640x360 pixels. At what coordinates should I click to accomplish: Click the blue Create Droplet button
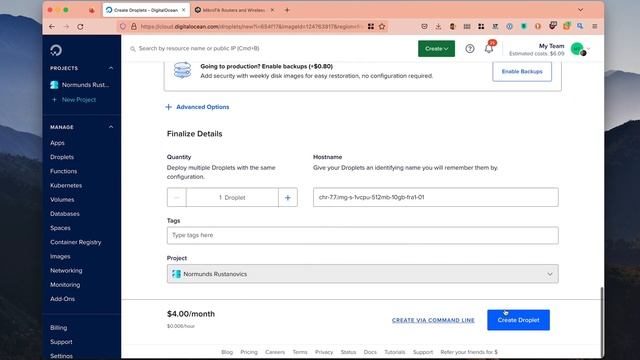(518, 320)
